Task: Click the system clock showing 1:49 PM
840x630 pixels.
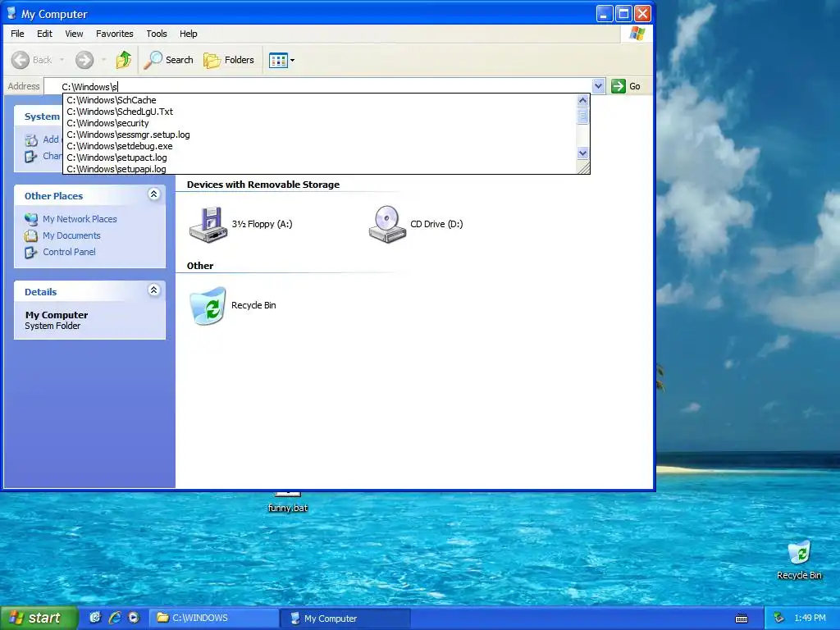Action: click(810, 618)
